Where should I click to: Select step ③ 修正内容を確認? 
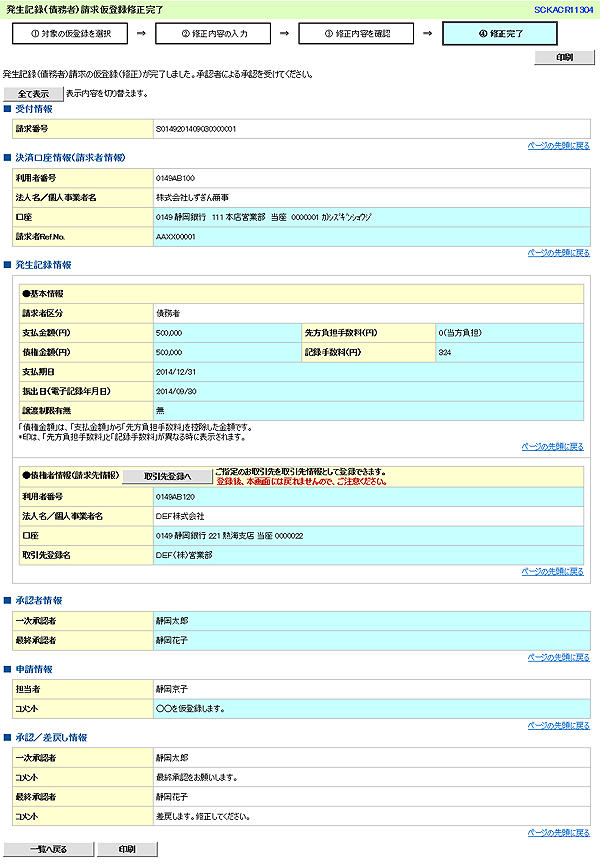point(356,33)
